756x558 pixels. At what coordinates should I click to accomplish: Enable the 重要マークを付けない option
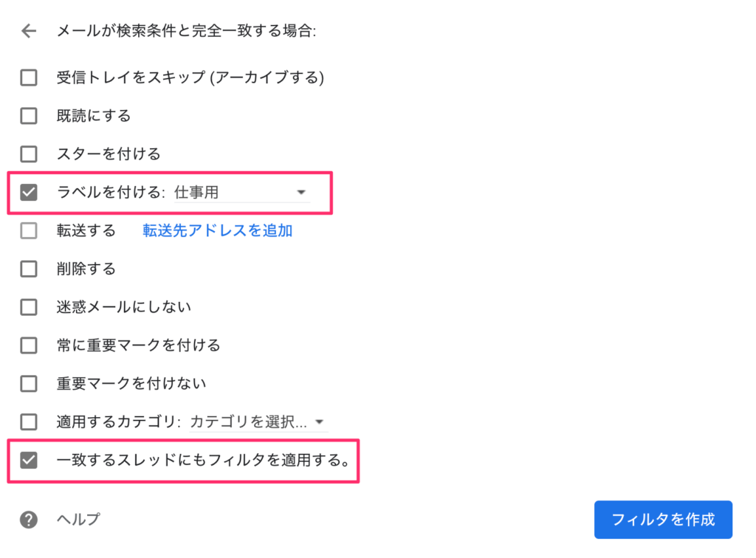coord(28,384)
